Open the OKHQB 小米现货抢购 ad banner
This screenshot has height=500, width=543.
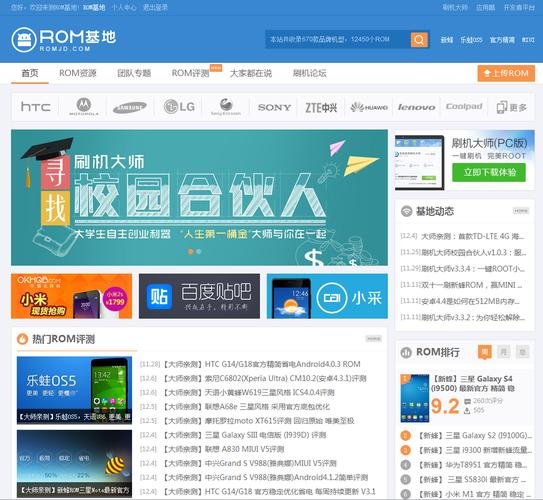tap(71, 296)
